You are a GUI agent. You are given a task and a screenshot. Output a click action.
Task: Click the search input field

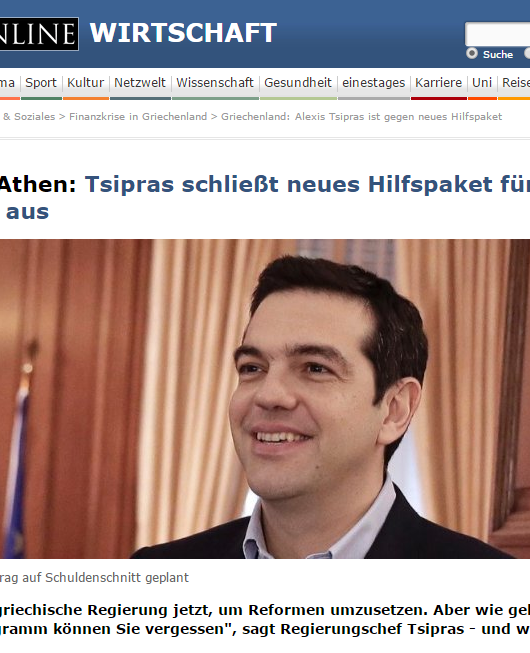[x=498, y=34]
